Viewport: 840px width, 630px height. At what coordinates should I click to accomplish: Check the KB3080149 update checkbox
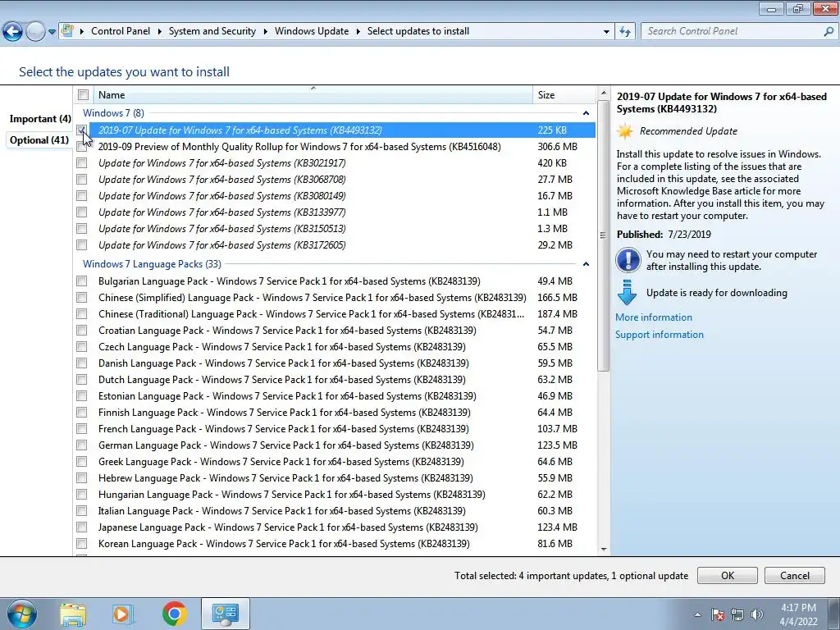(x=82, y=195)
